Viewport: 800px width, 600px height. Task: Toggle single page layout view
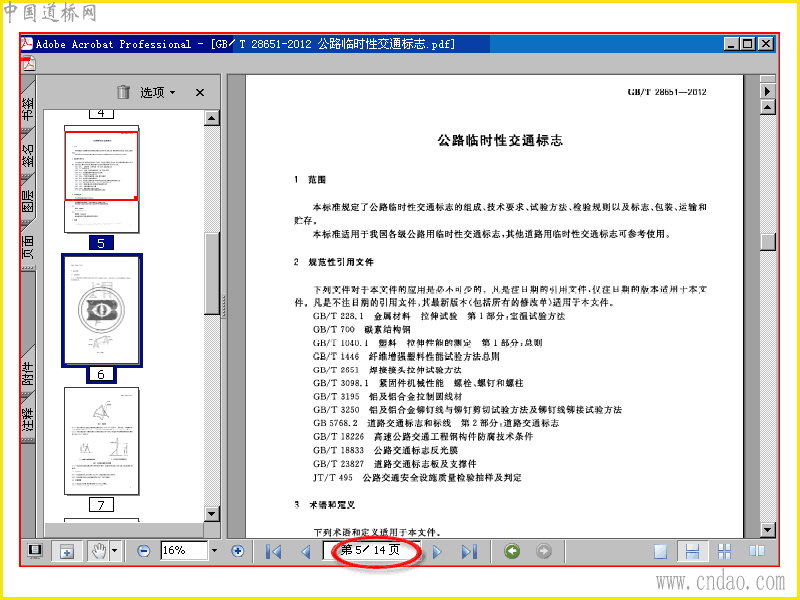point(660,552)
